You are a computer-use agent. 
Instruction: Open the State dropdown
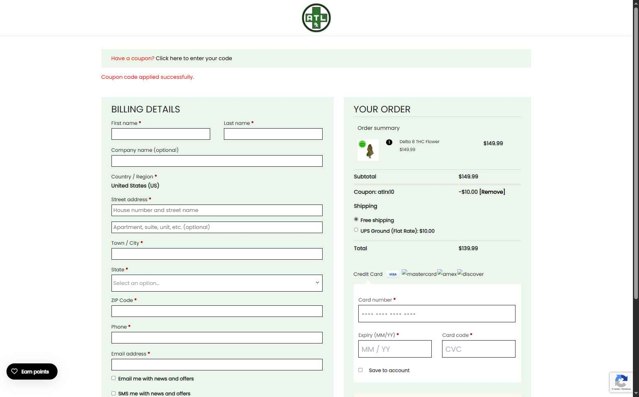(x=217, y=283)
